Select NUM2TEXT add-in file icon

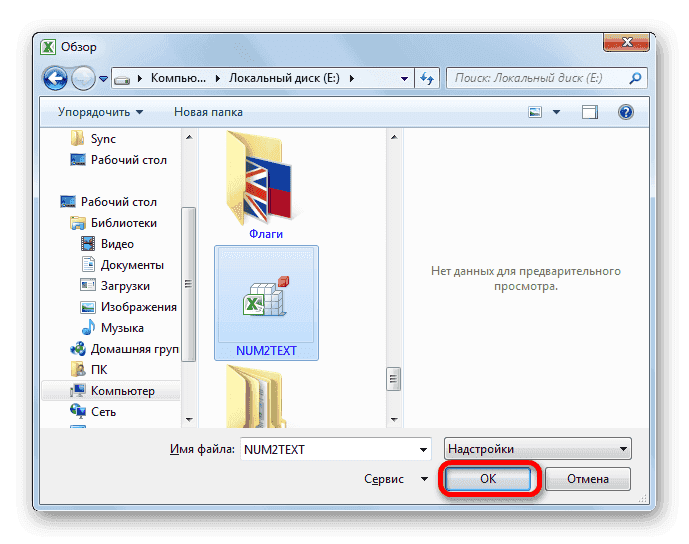click(x=266, y=296)
